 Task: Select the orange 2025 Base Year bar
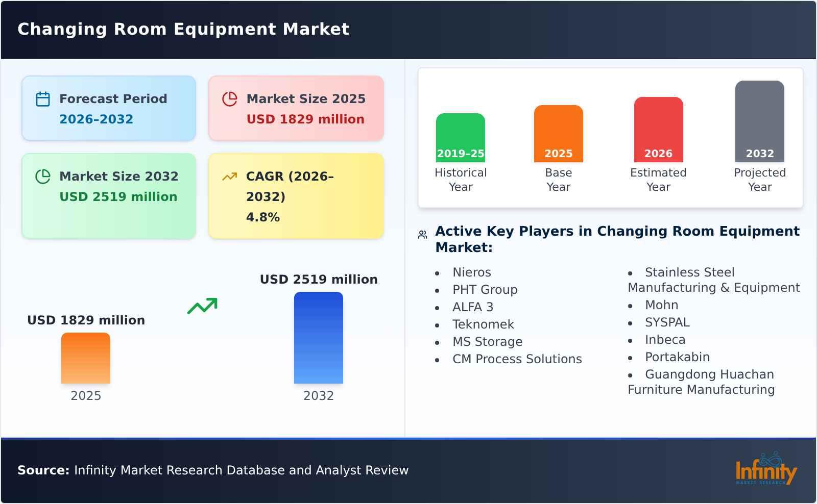[558, 133]
